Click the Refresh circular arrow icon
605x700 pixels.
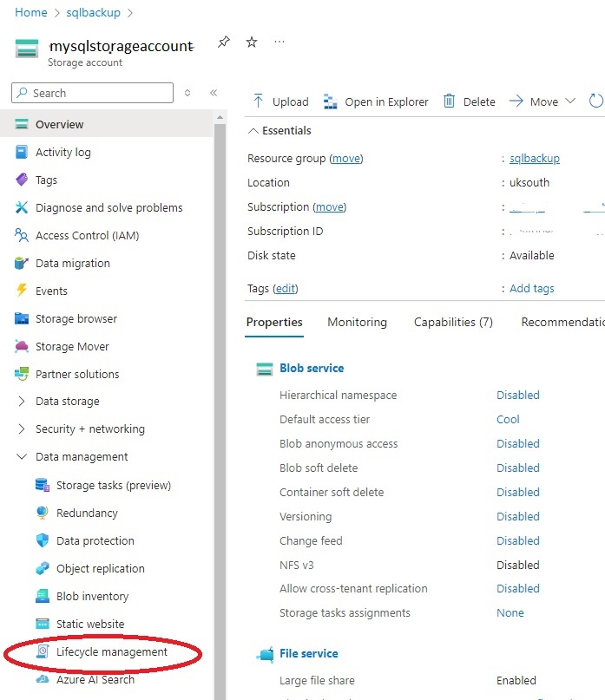click(x=596, y=101)
